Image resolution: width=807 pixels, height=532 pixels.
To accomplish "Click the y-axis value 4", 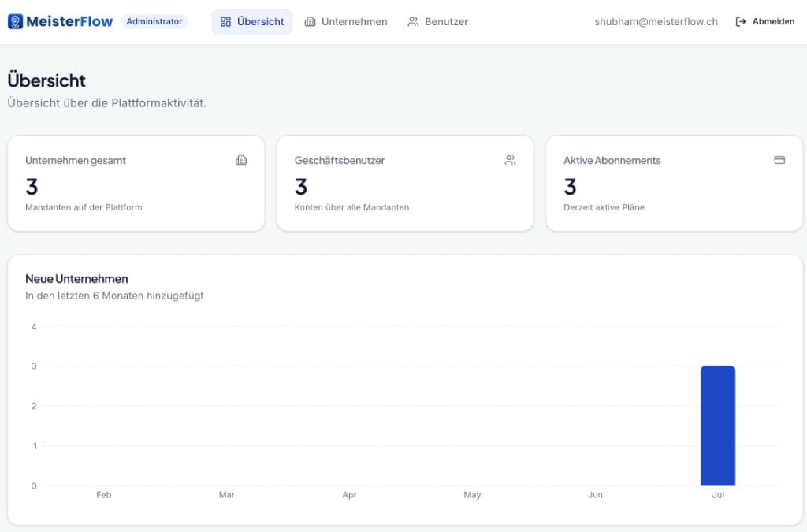I will point(34,327).
